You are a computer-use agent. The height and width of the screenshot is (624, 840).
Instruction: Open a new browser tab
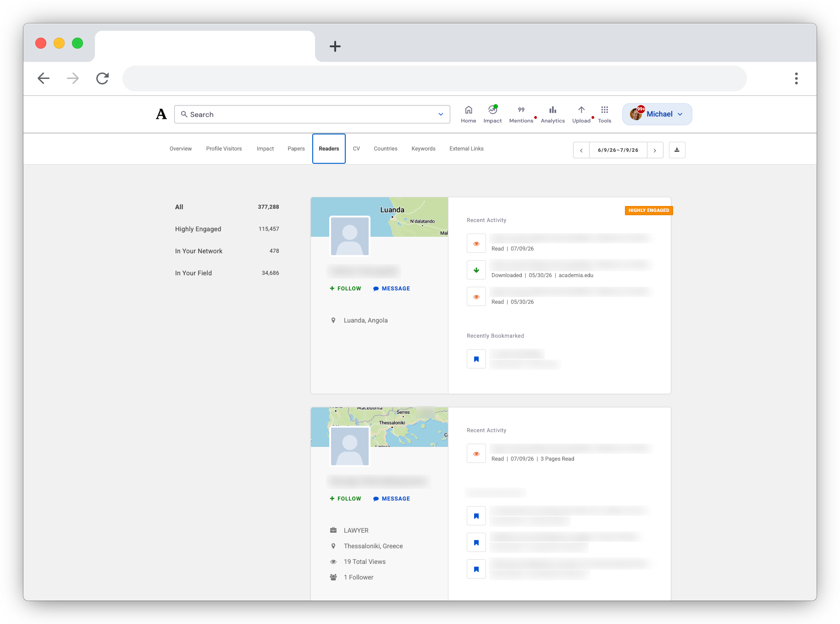click(x=335, y=46)
